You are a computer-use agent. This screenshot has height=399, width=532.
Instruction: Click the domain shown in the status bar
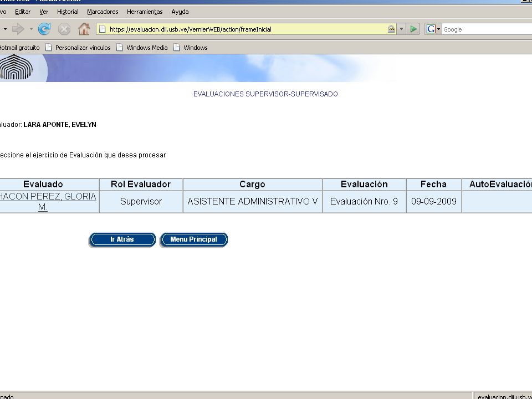point(504,396)
